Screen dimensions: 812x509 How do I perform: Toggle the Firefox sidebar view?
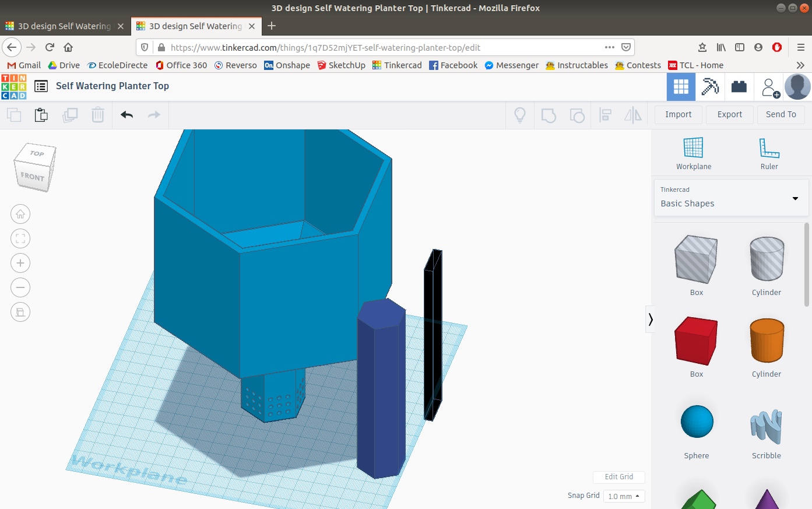(740, 47)
